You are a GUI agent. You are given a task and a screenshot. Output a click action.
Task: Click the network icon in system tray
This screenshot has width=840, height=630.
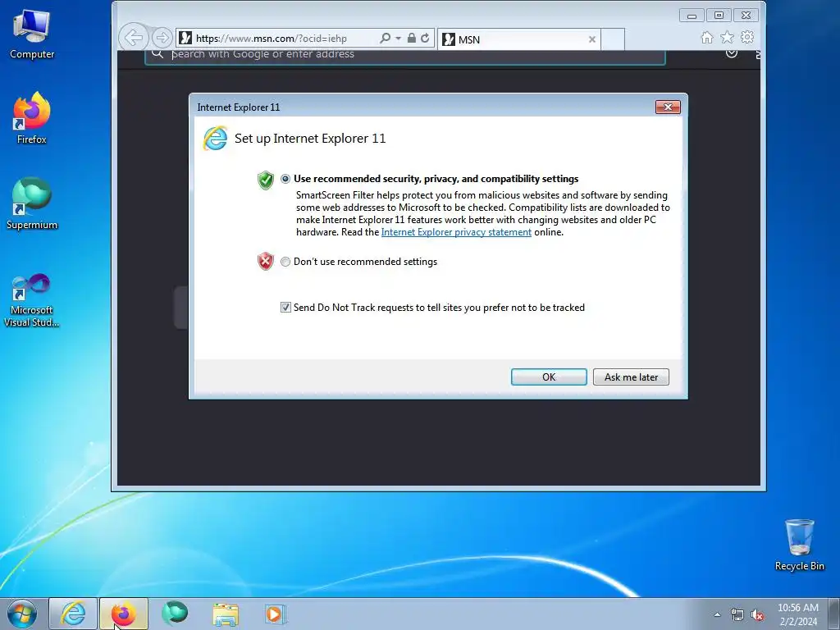tap(737, 614)
